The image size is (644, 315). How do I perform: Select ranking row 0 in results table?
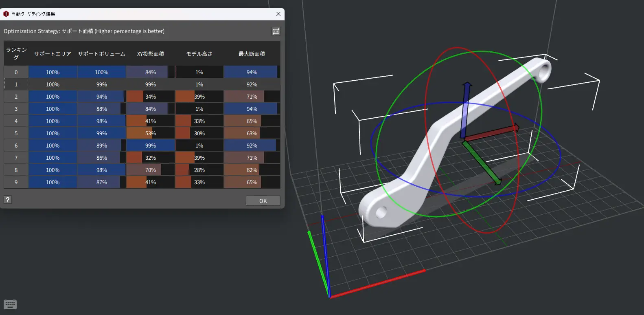(16, 72)
